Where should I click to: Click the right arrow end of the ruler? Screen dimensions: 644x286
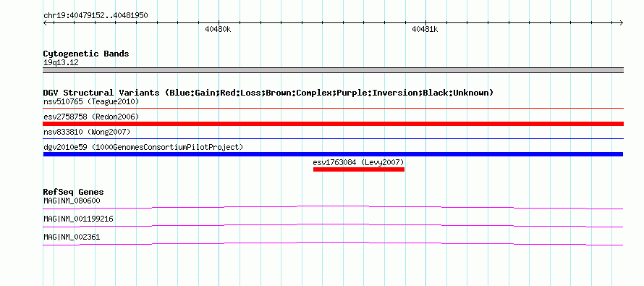tap(621, 23)
